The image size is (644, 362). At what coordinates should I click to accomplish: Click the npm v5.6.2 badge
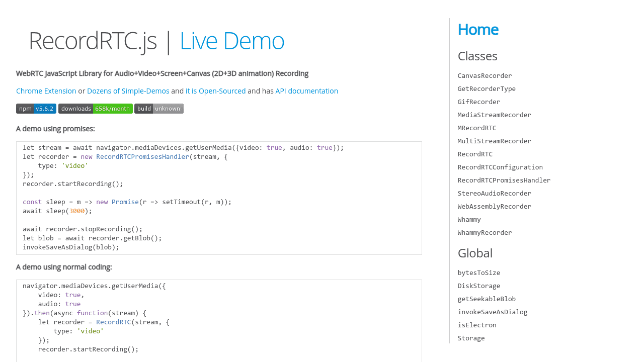coord(36,109)
